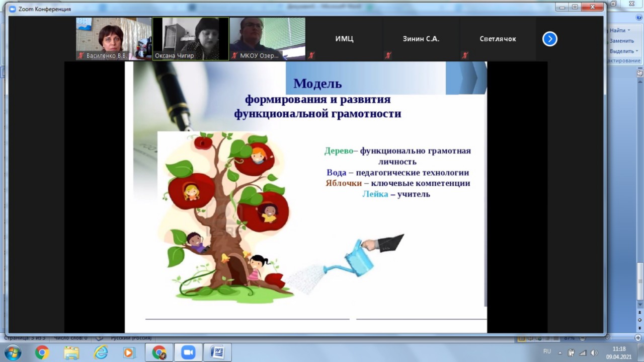The image size is (644, 362).
Task: Open the volume control in system tray
Action: coord(594,352)
